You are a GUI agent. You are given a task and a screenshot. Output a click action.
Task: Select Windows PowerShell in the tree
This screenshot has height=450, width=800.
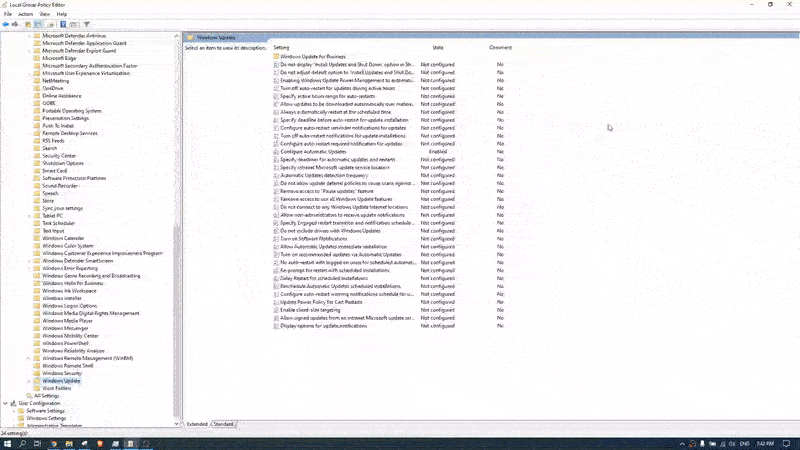[65, 343]
